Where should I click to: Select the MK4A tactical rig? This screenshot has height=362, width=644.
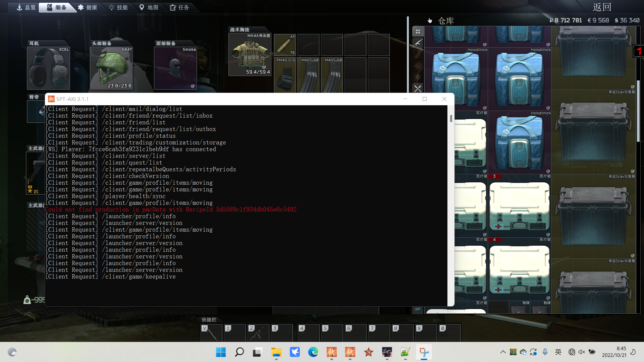(x=250, y=54)
